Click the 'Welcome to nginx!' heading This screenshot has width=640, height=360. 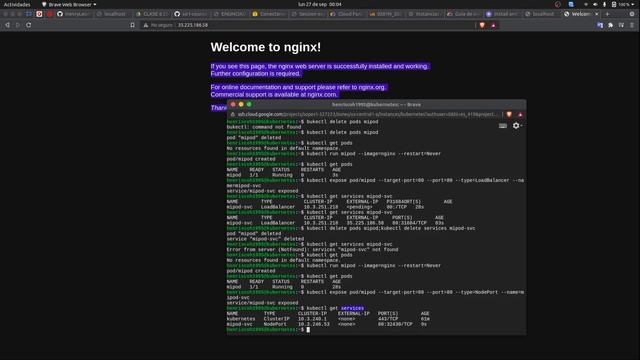266,47
